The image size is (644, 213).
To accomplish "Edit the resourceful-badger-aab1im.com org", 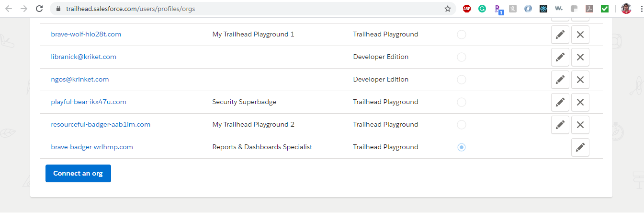I will [x=560, y=125].
